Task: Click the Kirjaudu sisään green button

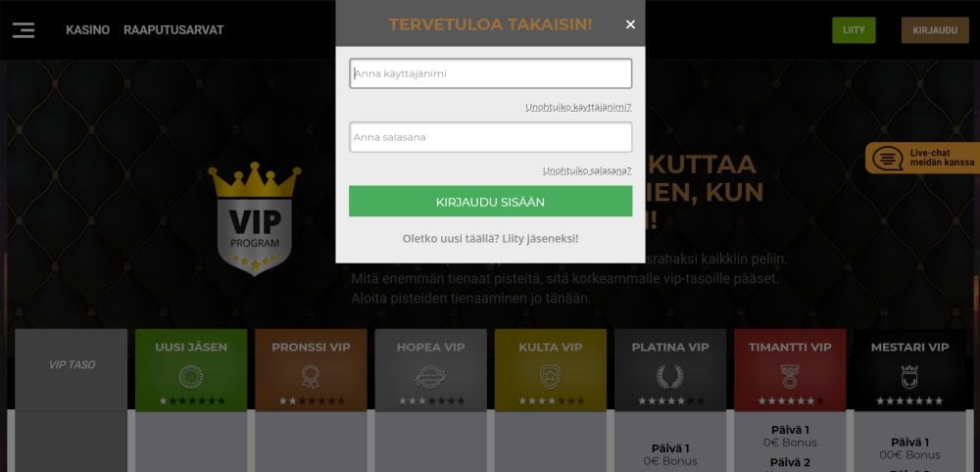Action: tap(491, 201)
